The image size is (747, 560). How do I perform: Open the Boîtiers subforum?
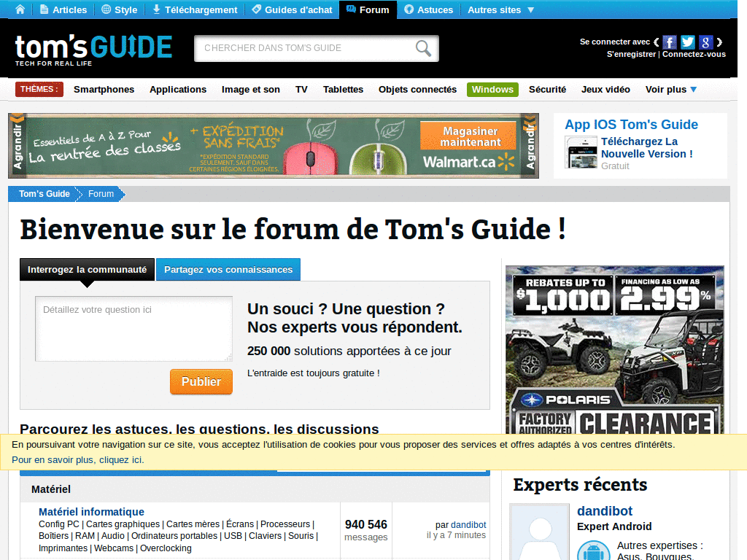54,536
